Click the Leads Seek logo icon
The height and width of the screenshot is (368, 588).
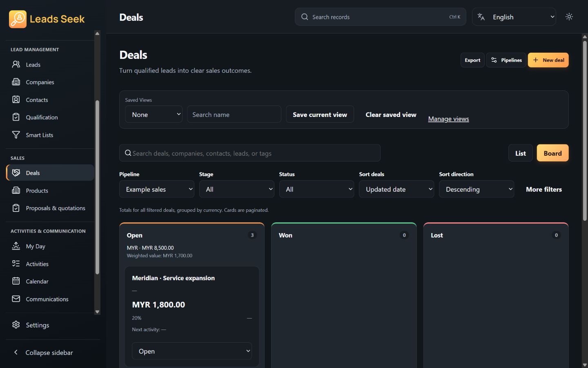point(18,19)
